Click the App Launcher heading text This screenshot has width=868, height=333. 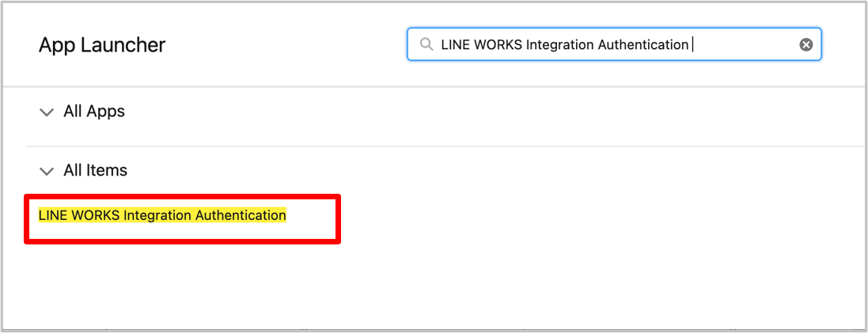pos(102,45)
